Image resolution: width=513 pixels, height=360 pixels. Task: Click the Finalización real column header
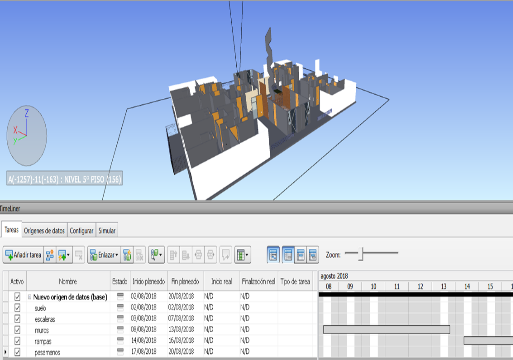click(258, 281)
